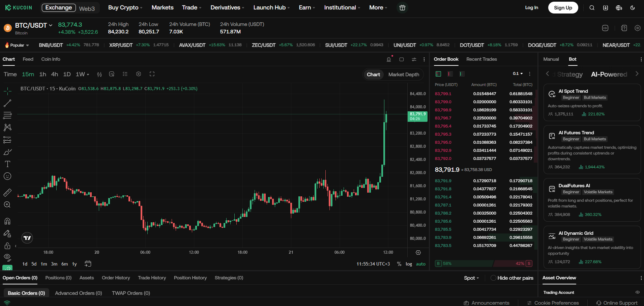Switch to the Manual trading tab
The width and height of the screenshot is (644, 306).
(x=551, y=59)
